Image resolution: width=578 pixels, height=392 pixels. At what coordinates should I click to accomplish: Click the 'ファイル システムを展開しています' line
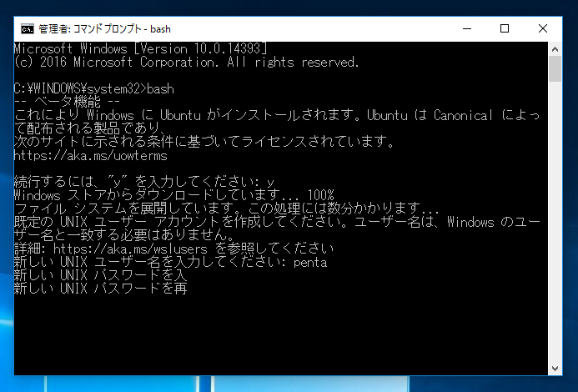point(227,209)
